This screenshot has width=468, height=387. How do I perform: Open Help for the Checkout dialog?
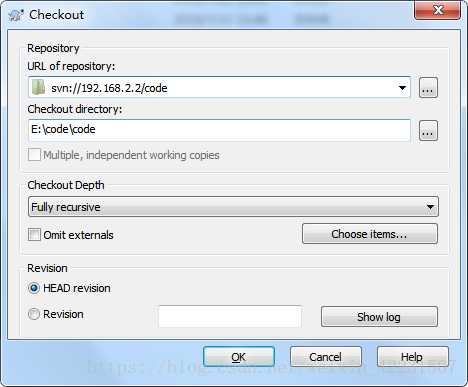413,357
